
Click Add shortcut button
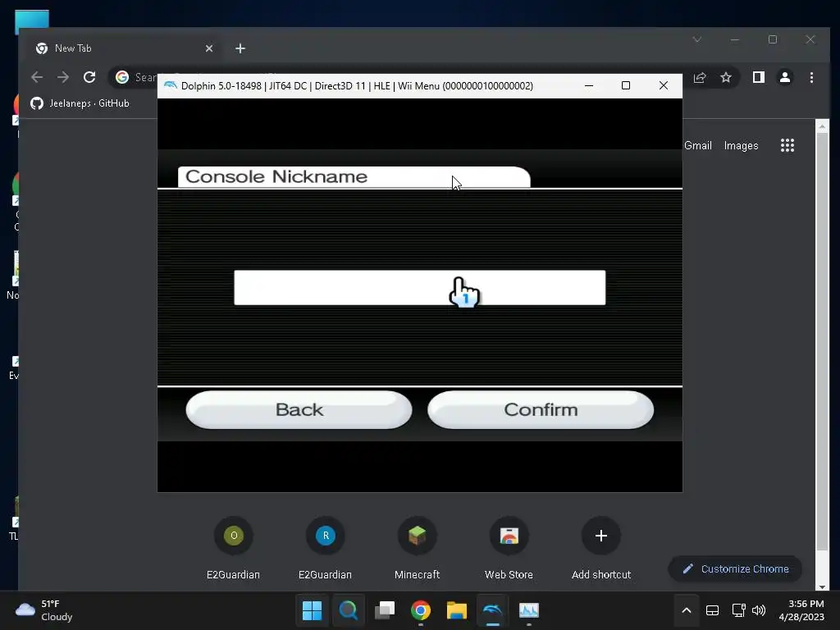click(601, 549)
